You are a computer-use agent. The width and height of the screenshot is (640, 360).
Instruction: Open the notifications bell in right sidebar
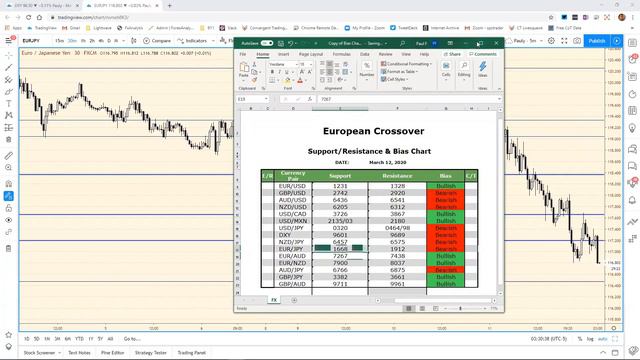tap(632, 200)
